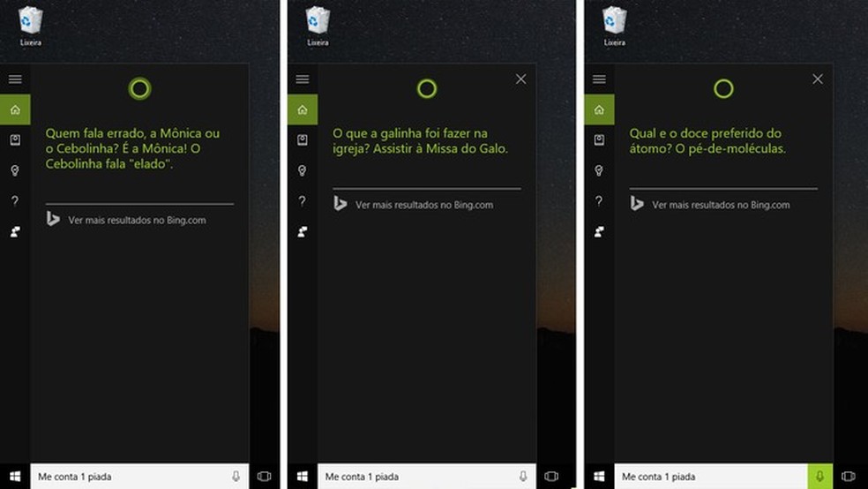Open Task View beside the galinha panel's search box
This screenshot has width=868, height=489.
click(x=551, y=477)
